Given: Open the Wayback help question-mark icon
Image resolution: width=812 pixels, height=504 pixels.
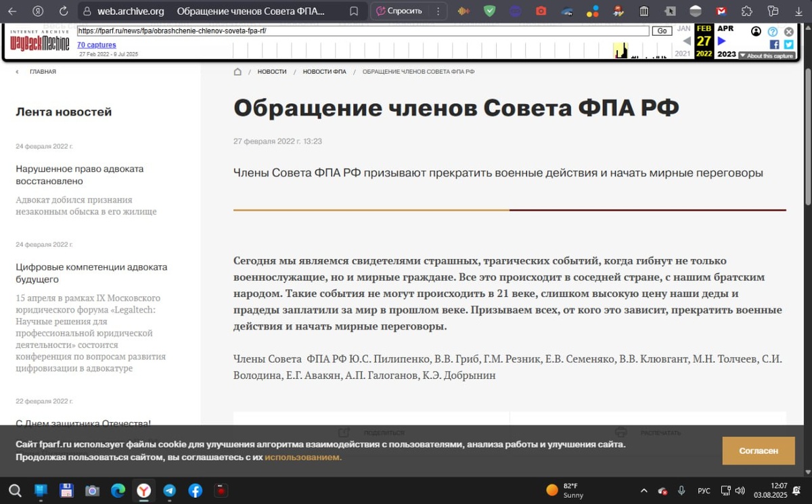Looking at the screenshot, I should coord(772,32).
